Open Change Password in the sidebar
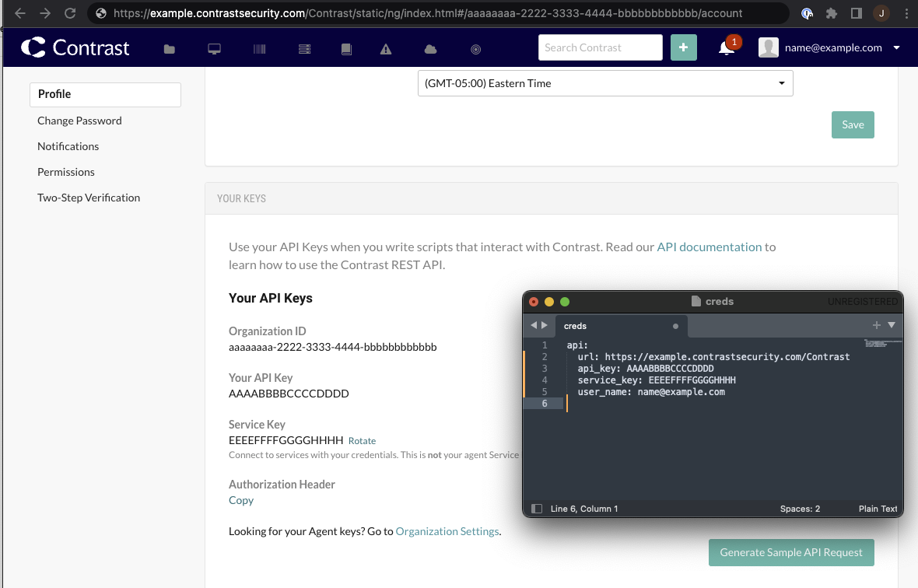 pyautogui.click(x=79, y=121)
